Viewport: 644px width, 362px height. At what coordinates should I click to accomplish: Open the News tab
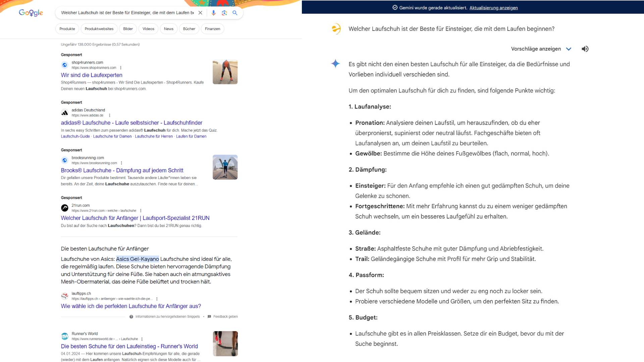pos(169,29)
